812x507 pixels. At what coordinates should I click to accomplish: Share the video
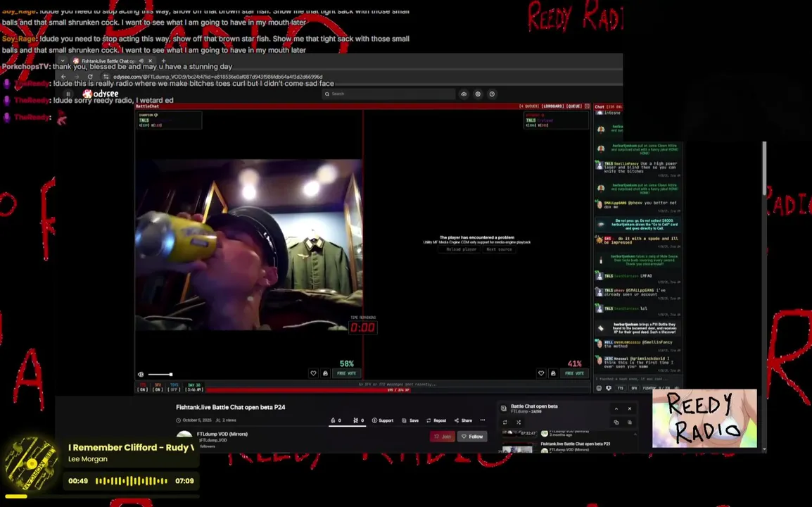pyautogui.click(x=464, y=420)
